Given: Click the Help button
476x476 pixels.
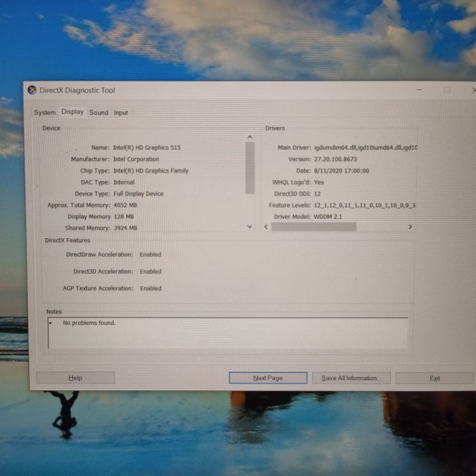Looking at the screenshot, I should (x=76, y=378).
